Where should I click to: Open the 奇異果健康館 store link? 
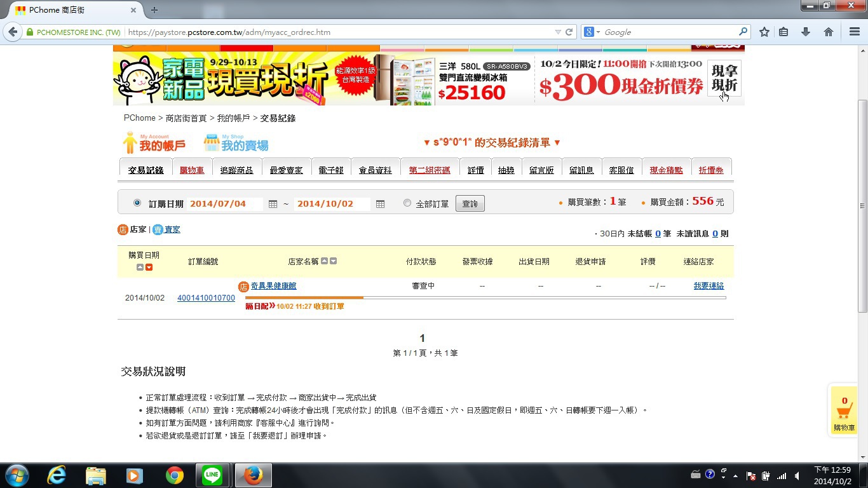click(274, 286)
